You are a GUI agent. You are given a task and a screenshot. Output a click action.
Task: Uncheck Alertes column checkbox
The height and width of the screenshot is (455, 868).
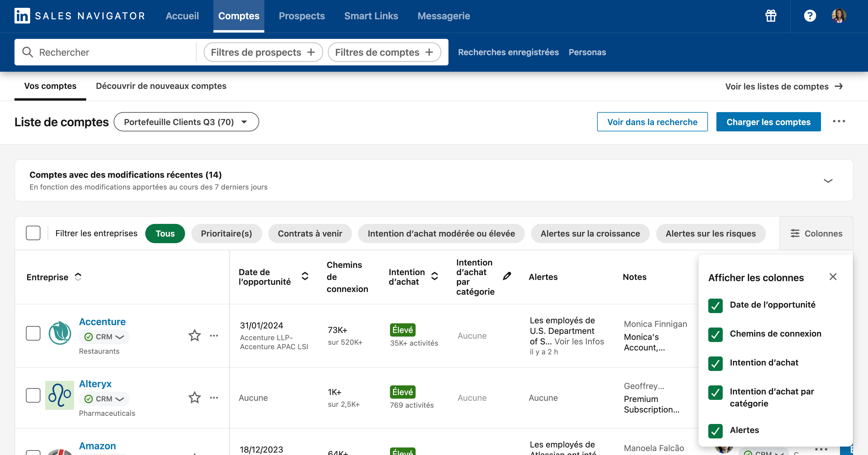(715, 431)
